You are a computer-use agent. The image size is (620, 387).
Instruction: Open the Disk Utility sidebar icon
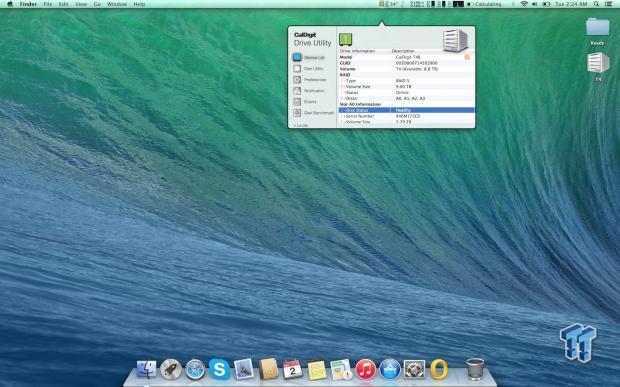click(297, 69)
